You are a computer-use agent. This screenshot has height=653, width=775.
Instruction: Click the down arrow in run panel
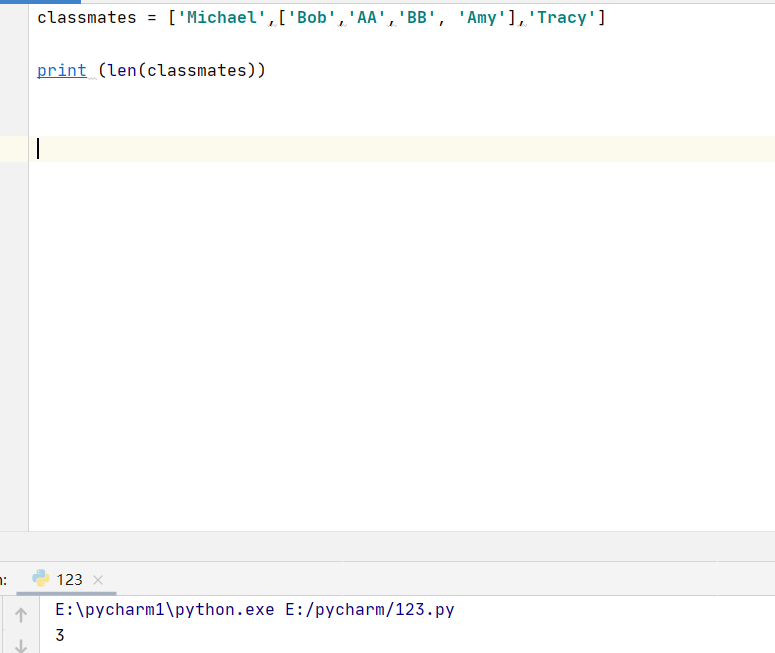pos(21,646)
